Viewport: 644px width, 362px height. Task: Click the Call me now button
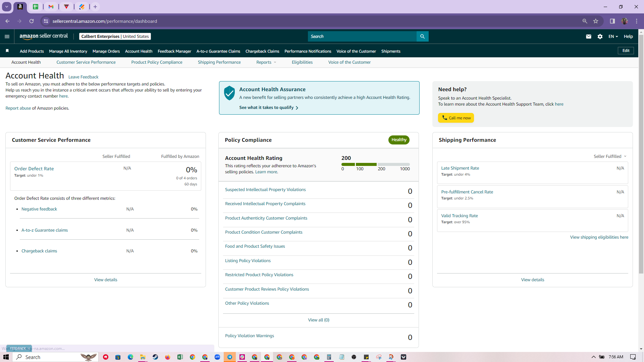[x=456, y=118]
